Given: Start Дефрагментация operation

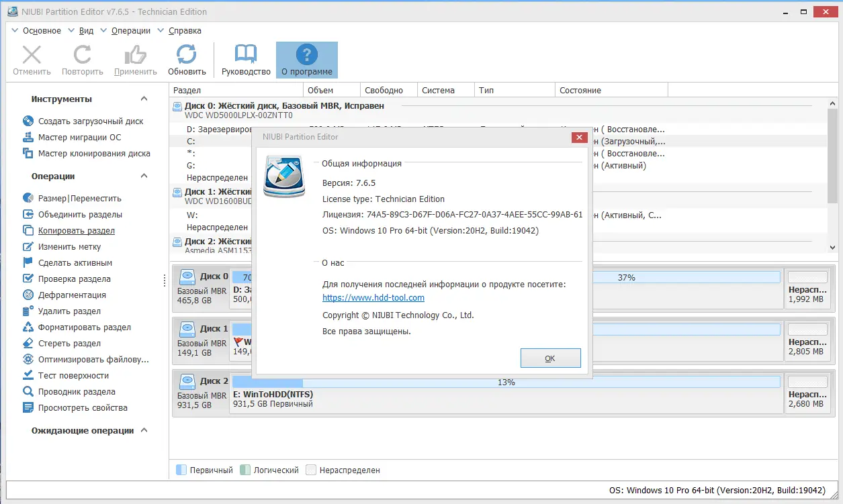Looking at the screenshot, I should tap(66, 295).
